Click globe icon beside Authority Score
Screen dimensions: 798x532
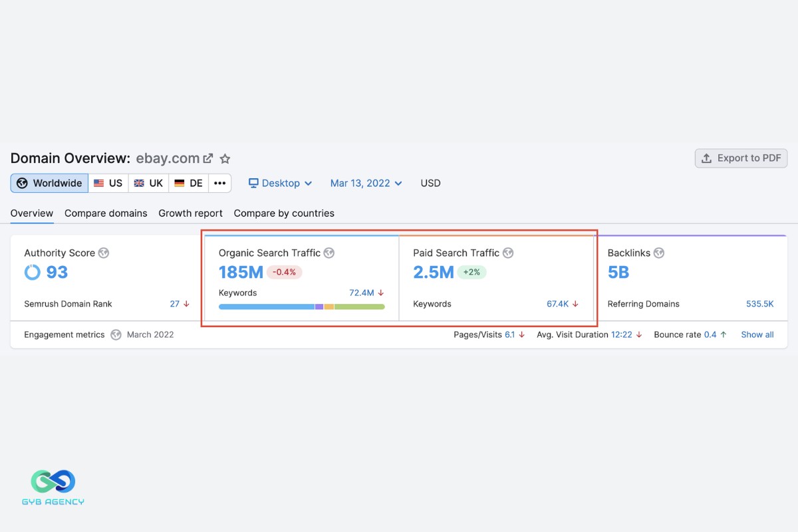104,253
